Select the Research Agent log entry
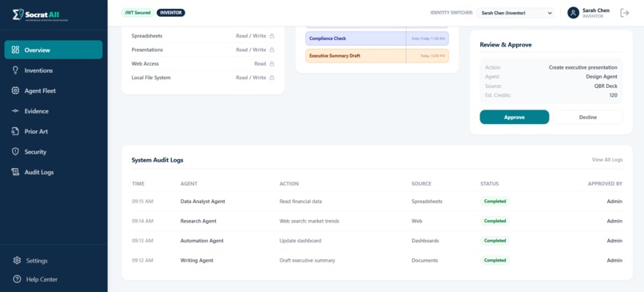The height and width of the screenshot is (292, 644). tap(377, 221)
